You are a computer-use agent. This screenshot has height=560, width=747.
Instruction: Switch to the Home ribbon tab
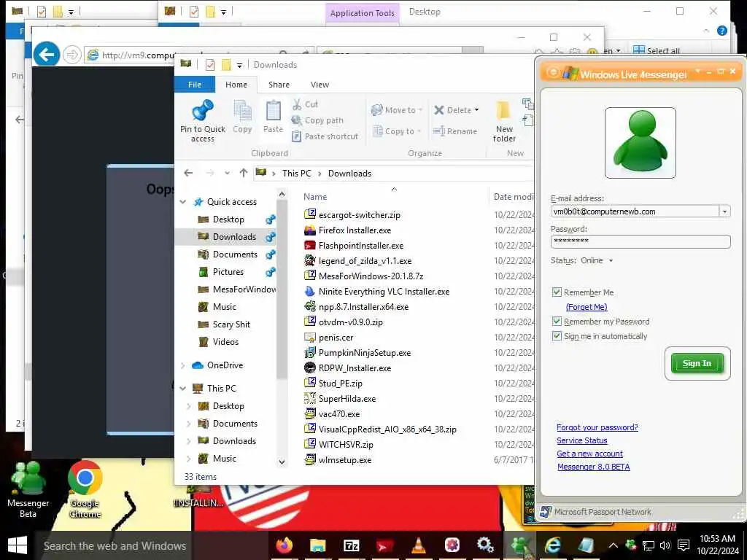click(236, 85)
